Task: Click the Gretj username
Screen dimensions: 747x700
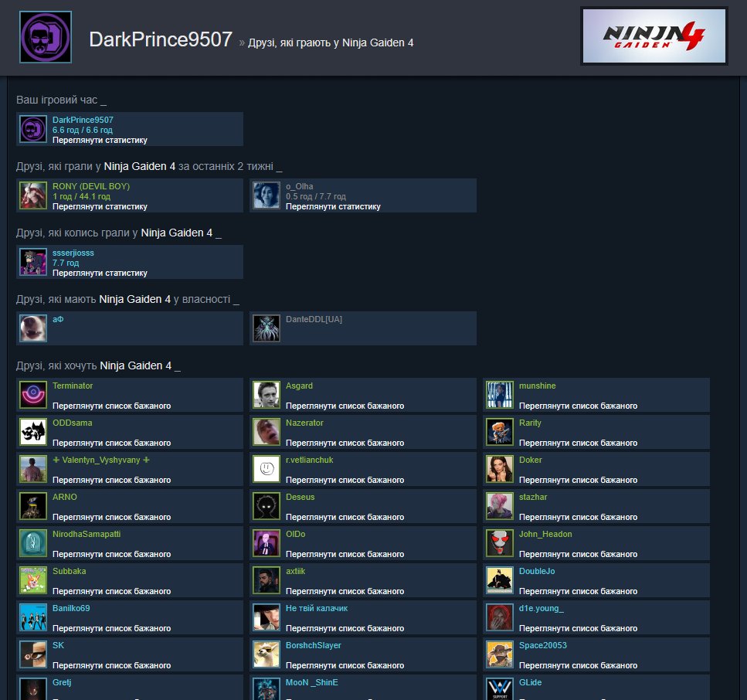Action: 62,682
